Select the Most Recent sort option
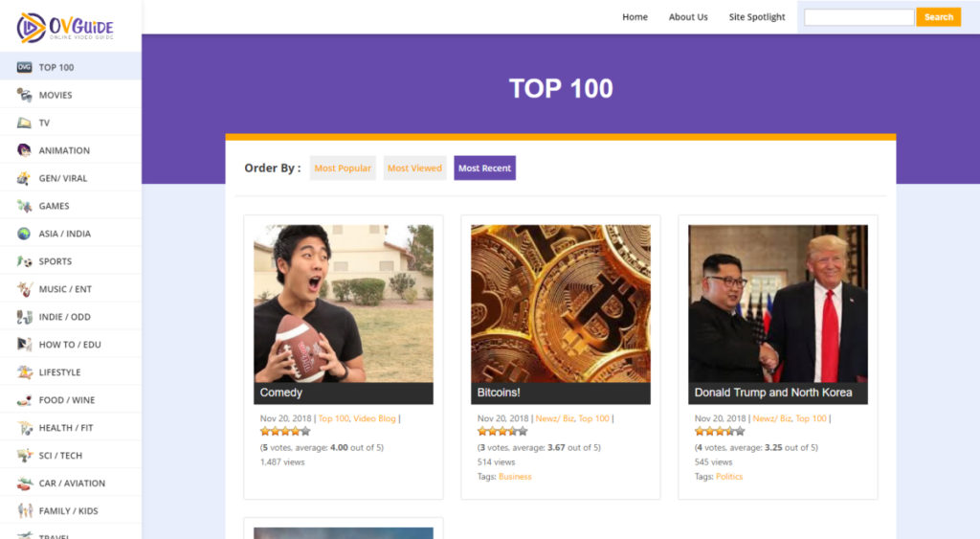The height and width of the screenshot is (539, 980). coord(484,168)
